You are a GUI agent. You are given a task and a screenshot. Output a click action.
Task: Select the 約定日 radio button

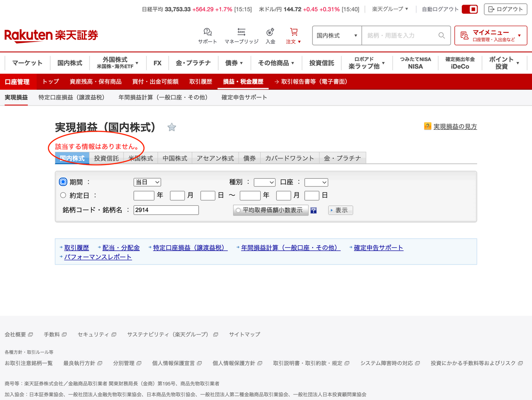[x=63, y=195]
